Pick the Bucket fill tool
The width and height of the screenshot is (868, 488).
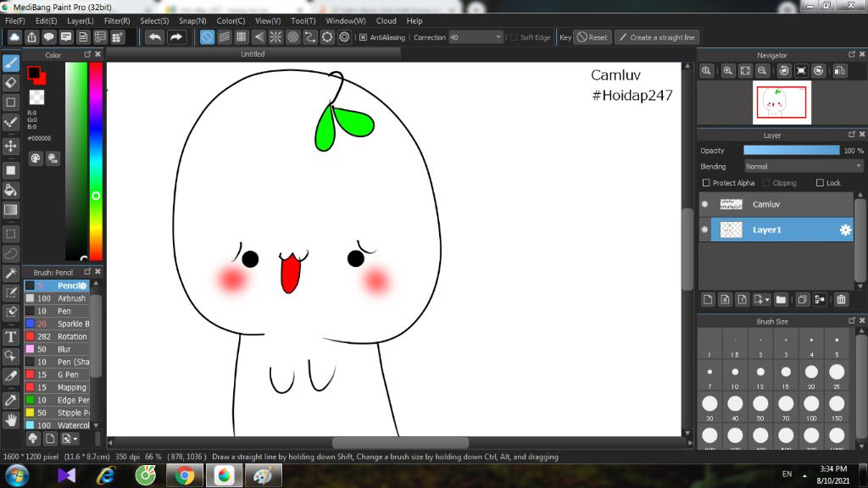(x=11, y=191)
